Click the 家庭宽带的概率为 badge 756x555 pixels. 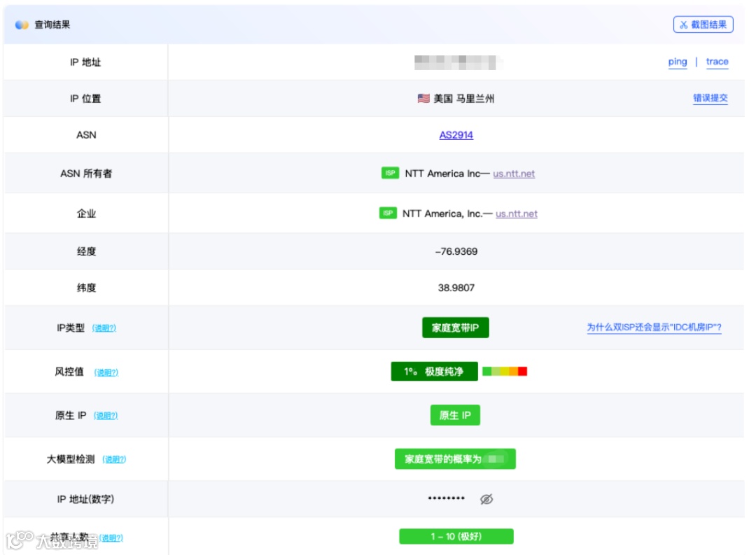[455, 459]
